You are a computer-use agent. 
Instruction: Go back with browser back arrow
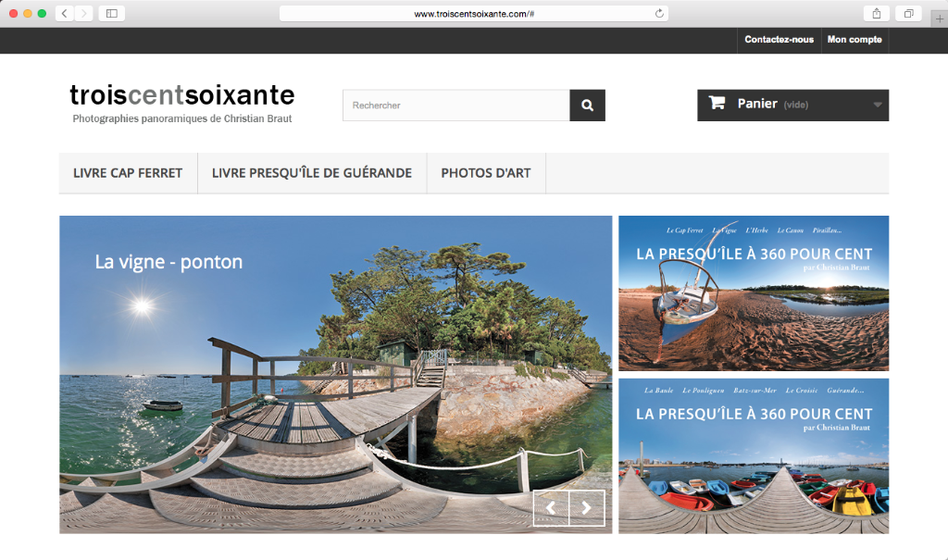pyautogui.click(x=65, y=13)
